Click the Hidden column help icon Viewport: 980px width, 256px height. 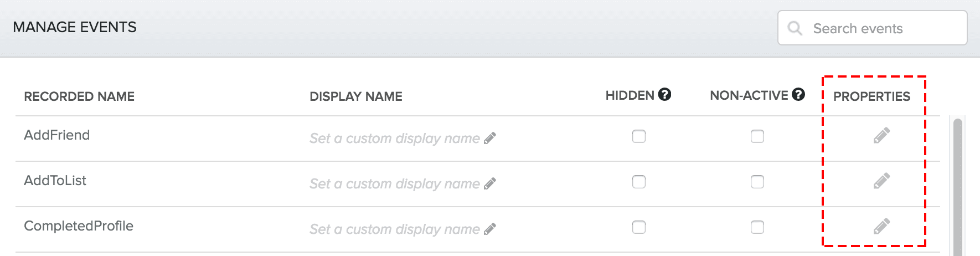[664, 95]
